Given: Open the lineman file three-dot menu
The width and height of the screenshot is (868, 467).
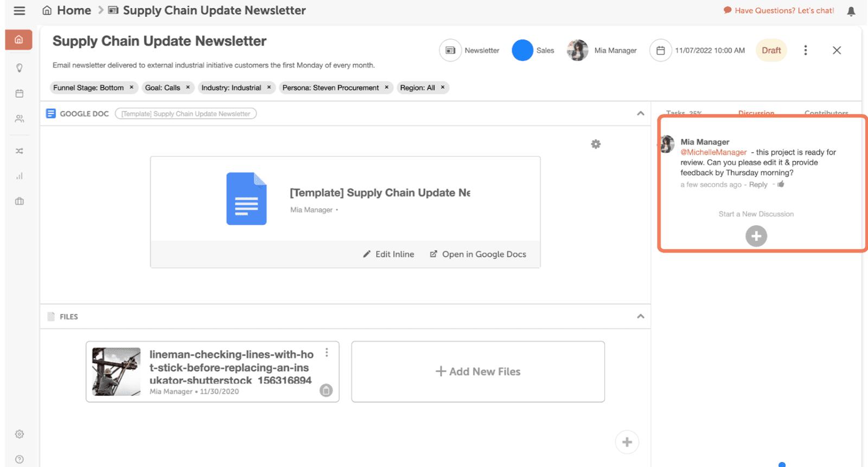Looking at the screenshot, I should pos(327,352).
